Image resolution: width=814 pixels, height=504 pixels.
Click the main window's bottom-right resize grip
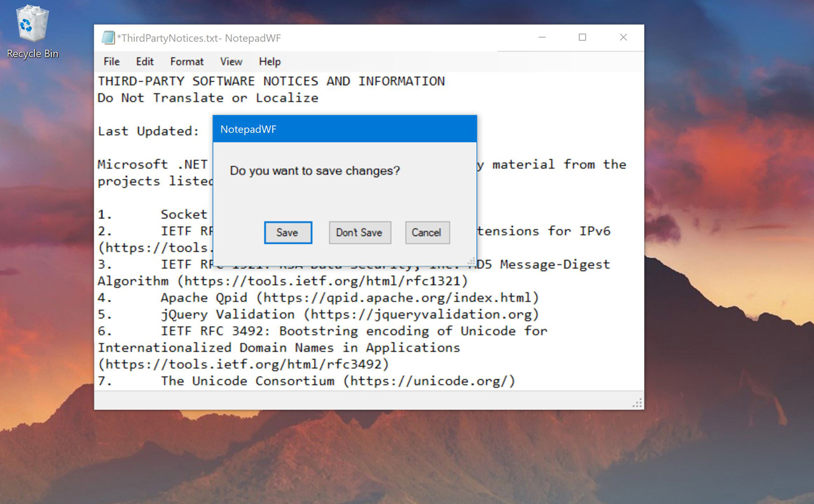(x=638, y=404)
